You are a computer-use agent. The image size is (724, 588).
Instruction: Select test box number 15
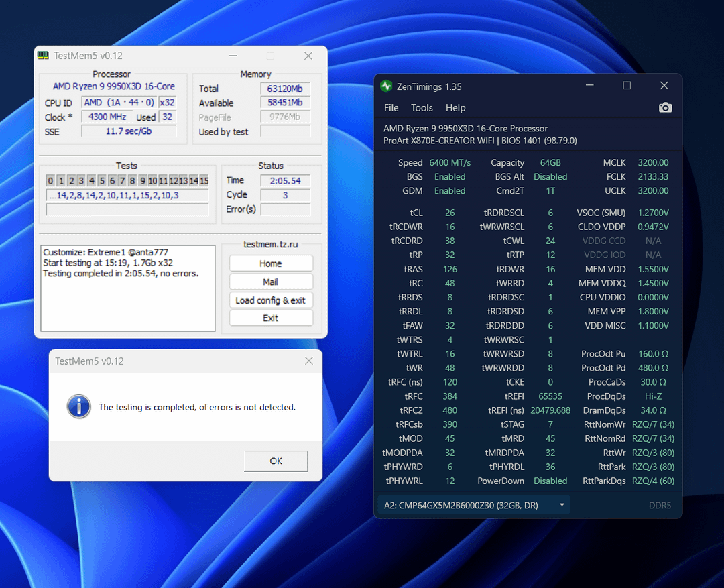(x=204, y=180)
